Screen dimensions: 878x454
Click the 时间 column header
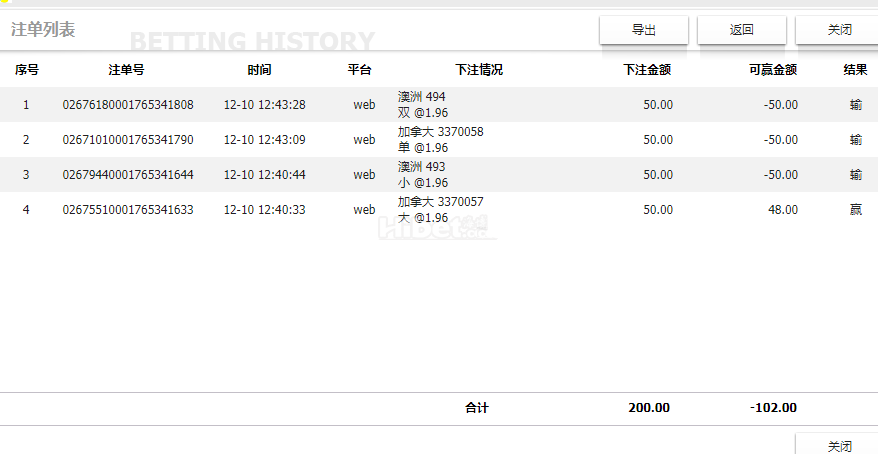pyautogui.click(x=259, y=70)
